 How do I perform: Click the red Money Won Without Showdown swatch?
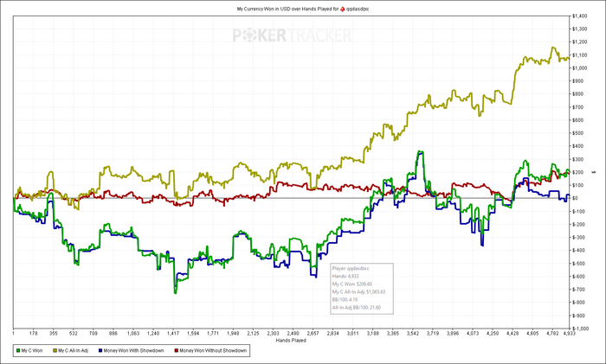tap(177, 351)
